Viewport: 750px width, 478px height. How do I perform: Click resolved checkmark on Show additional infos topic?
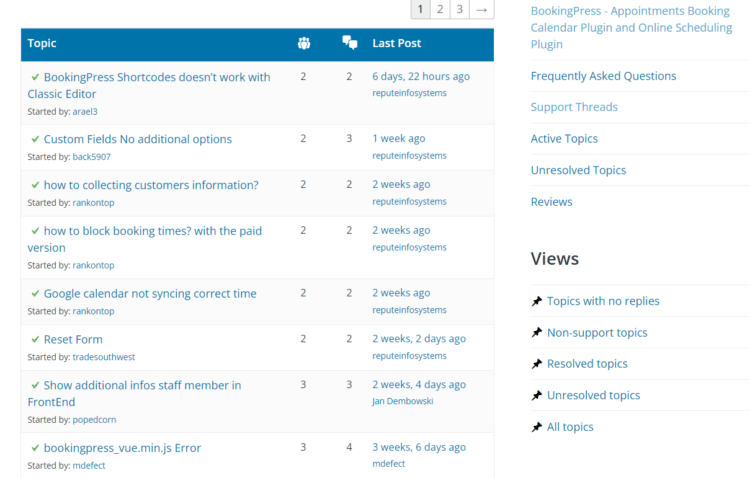pos(35,385)
